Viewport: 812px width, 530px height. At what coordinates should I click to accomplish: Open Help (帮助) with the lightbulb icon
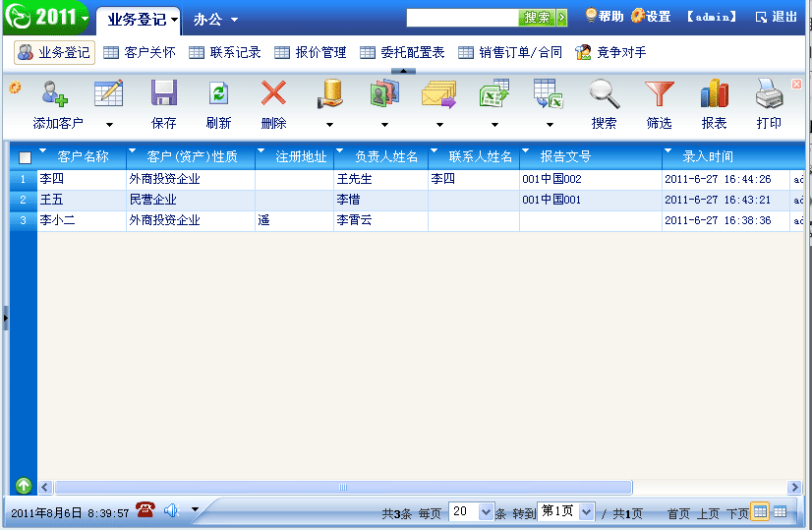click(x=605, y=16)
